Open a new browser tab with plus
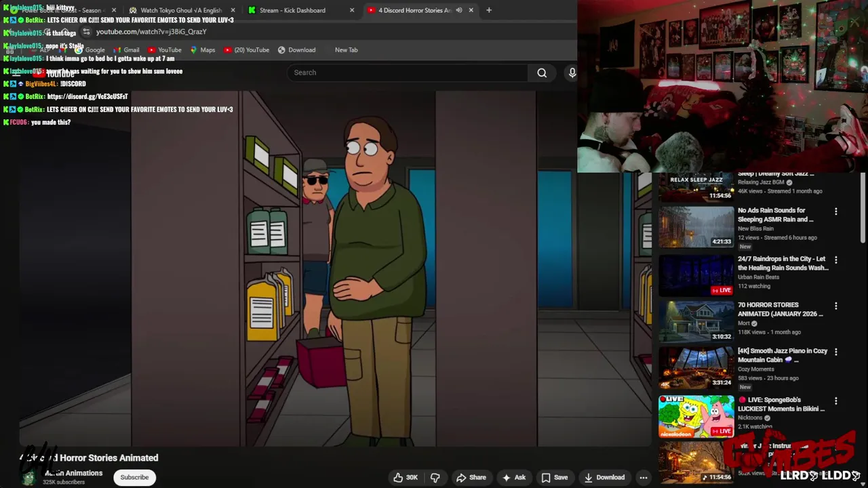 coord(489,10)
